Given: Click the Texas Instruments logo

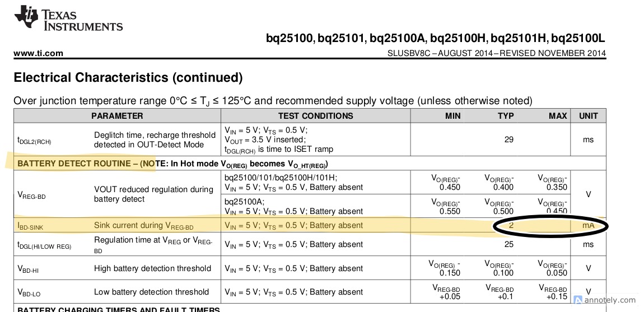Looking at the screenshot, I should pyautogui.click(x=68, y=18).
